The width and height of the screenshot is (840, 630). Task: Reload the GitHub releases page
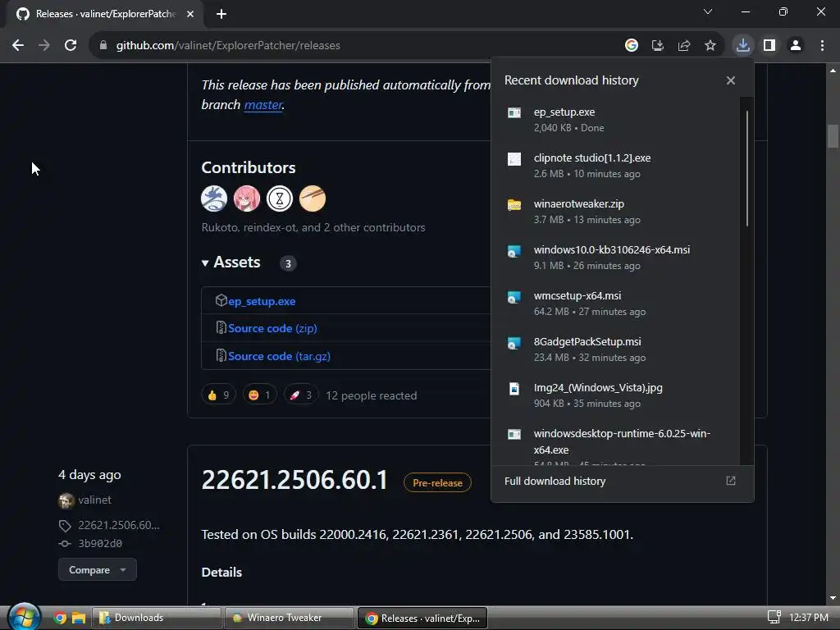[x=71, y=45]
